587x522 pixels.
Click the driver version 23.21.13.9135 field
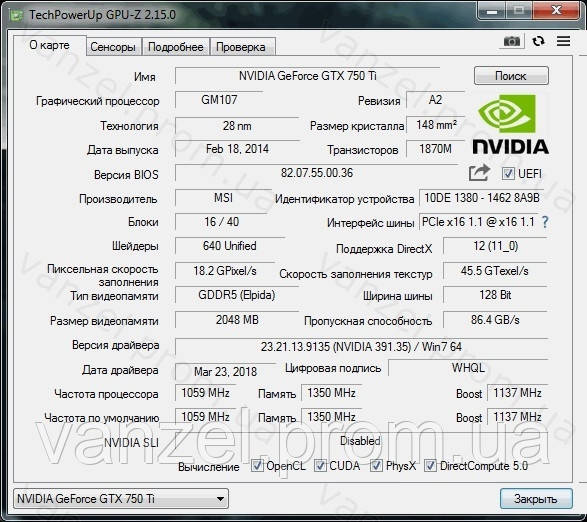[361, 347]
